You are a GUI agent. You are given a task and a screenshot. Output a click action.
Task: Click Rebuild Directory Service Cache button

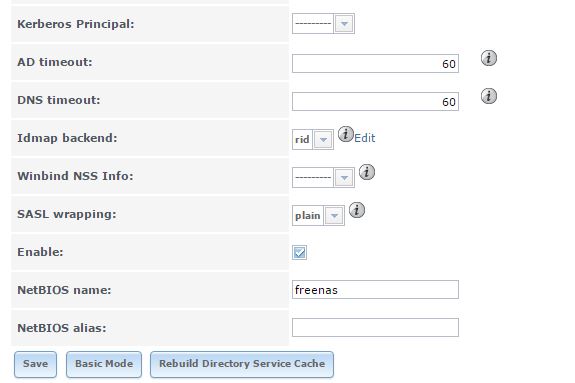coord(242,364)
